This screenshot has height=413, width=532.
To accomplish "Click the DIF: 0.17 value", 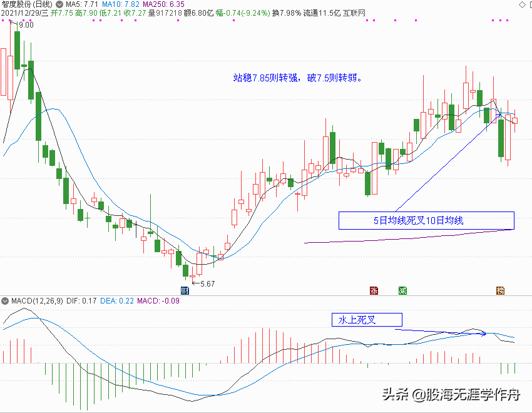I will pos(81,301).
